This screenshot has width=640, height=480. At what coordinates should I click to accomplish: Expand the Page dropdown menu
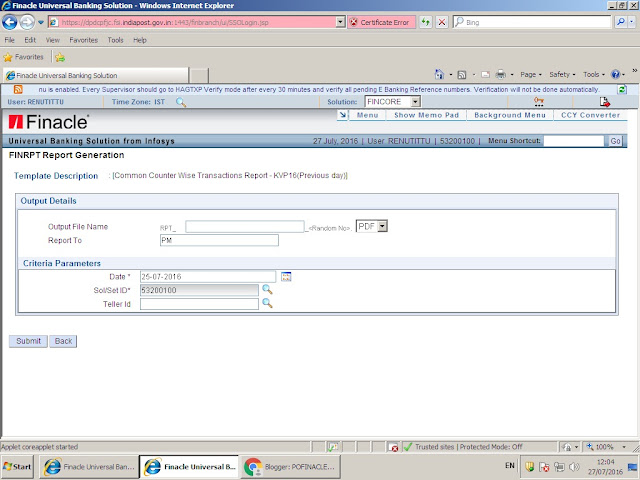coord(531,75)
